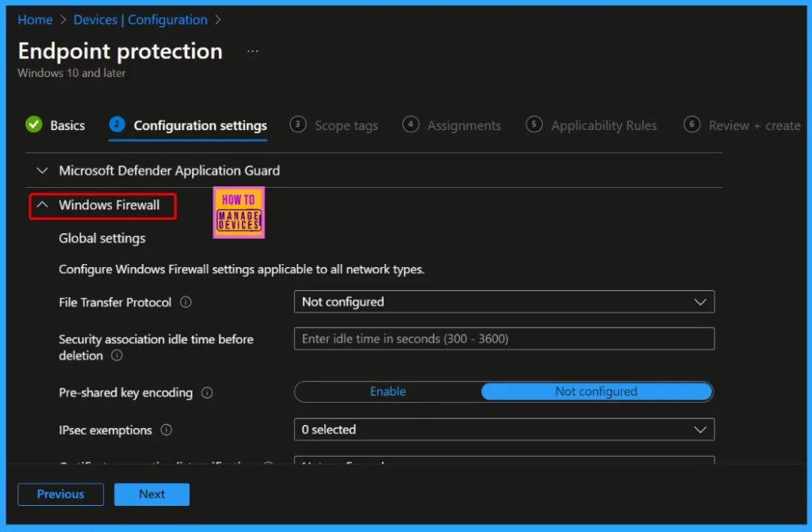
Task: Click the IPsec exemptions info icon
Action: pos(167,430)
